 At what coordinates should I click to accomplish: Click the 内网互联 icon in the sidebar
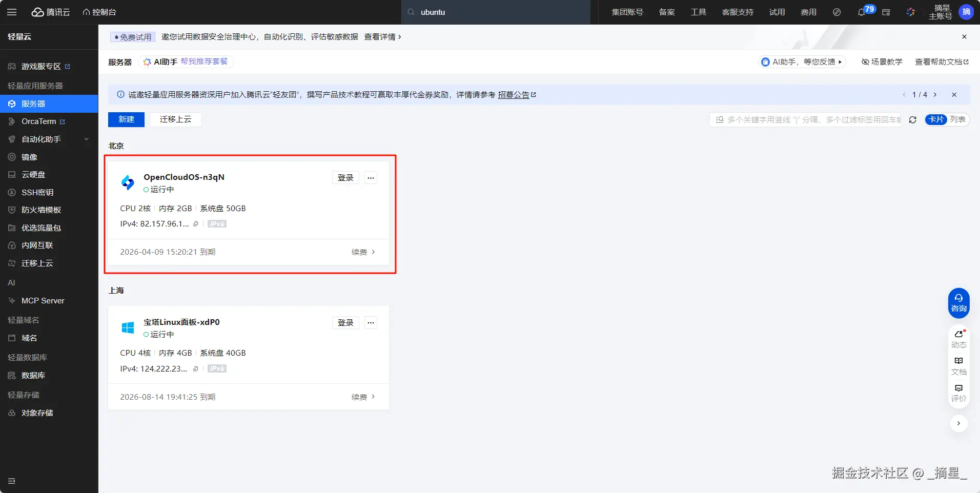12,245
